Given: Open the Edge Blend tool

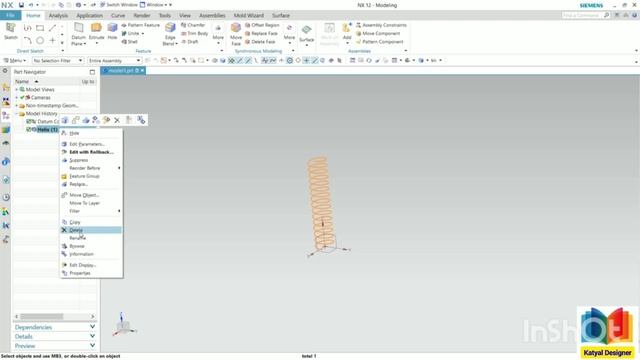Looking at the screenshot, I should pos(170,33).
